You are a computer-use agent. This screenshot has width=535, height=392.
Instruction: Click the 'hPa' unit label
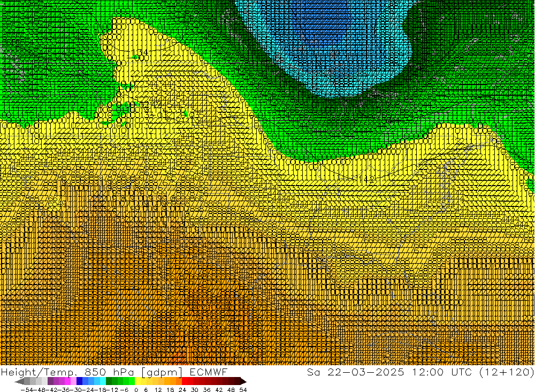(124, 372)
